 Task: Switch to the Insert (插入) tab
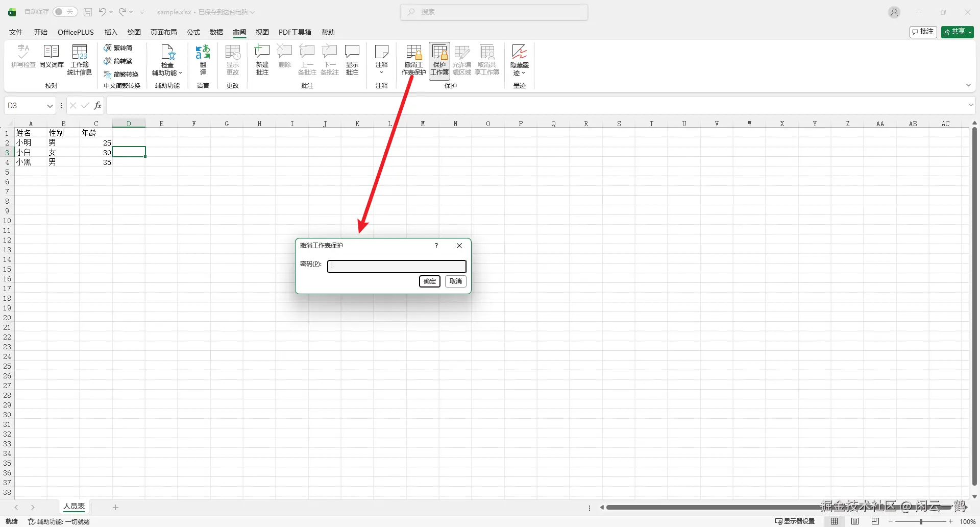point(111,32)
